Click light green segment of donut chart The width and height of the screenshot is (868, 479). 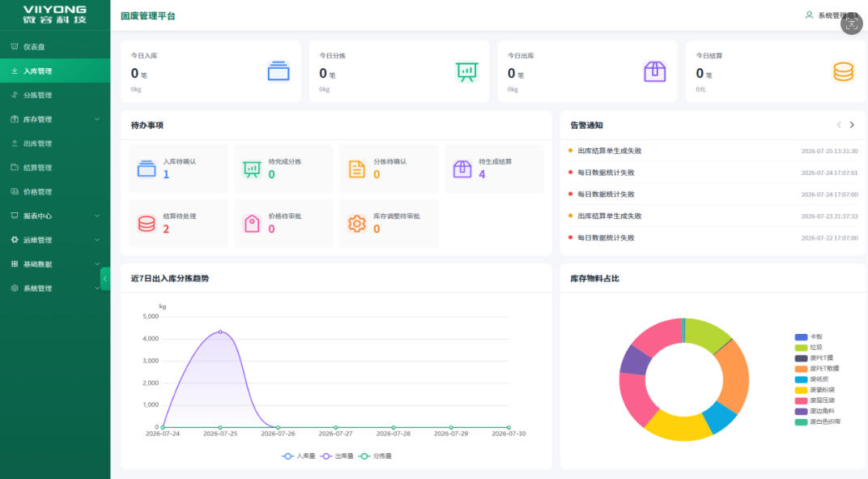706,333
